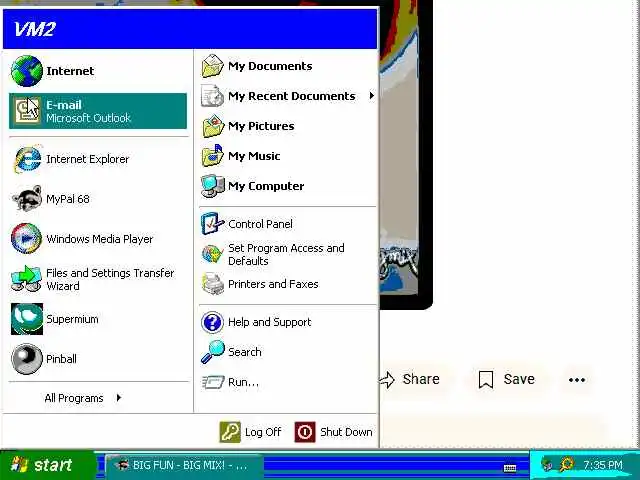Click Set Program Access and Defaults icon

point(212,254)
